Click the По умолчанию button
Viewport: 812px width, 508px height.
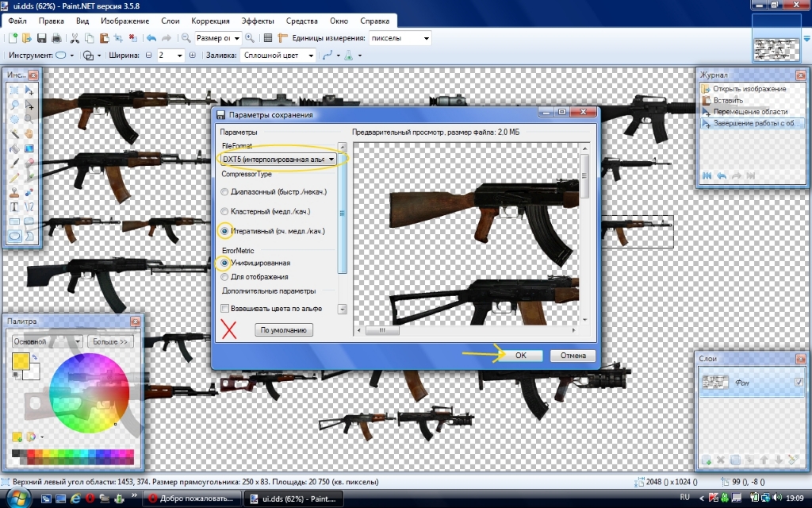[x=283, y=329]
